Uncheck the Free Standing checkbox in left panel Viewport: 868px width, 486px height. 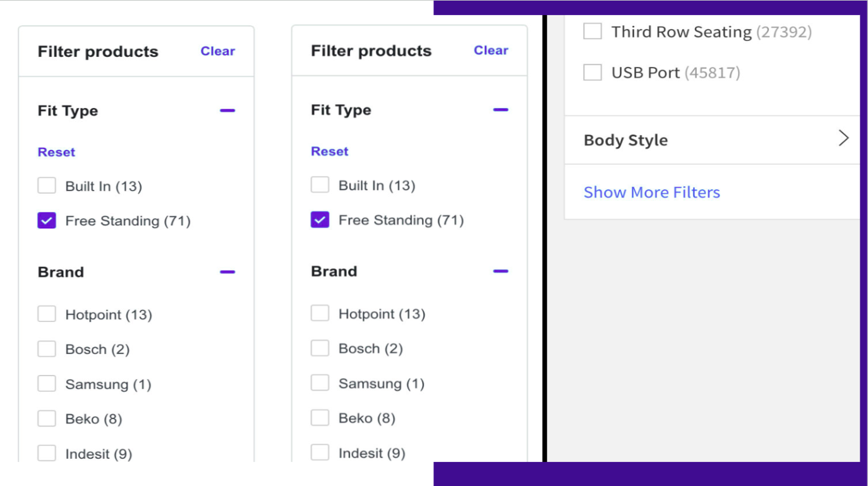(46, 220)
